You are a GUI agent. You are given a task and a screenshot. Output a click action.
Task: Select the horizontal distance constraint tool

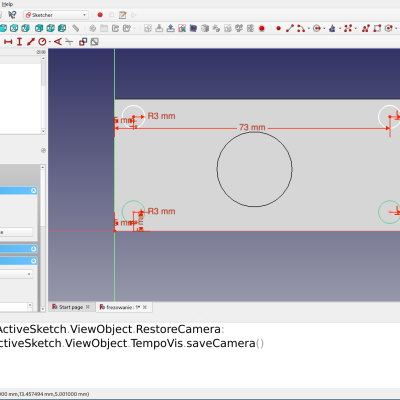[x=8, y=42]
